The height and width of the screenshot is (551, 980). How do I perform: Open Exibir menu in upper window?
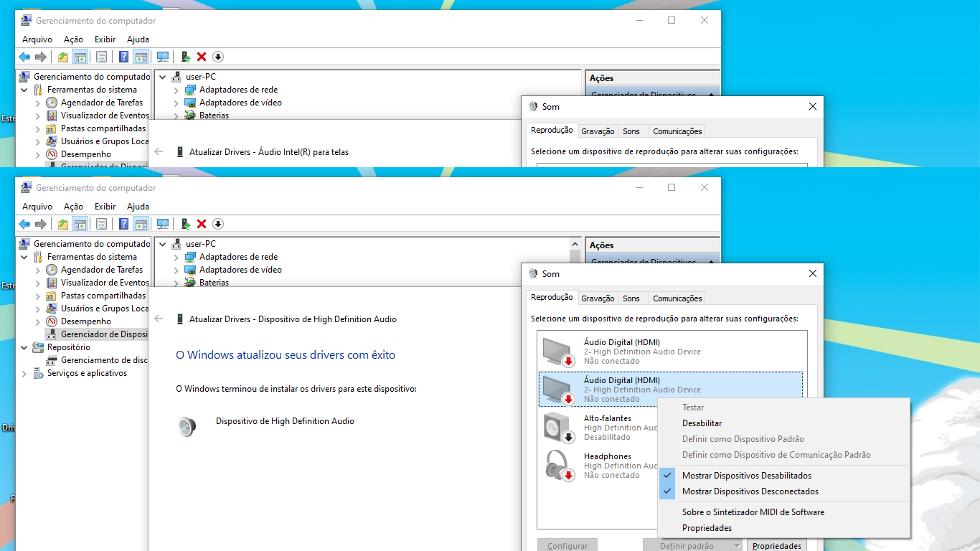[x=105, y=39]
